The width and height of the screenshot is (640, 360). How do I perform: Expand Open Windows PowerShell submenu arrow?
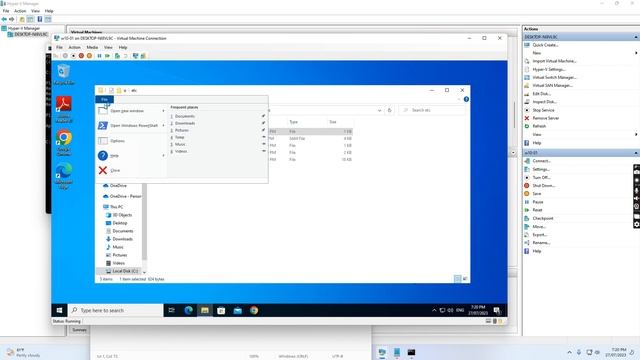coord(164,126)
